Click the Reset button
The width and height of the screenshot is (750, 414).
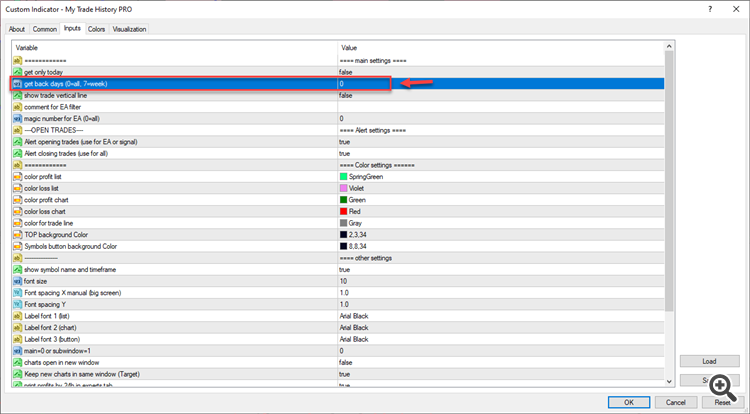point(722,402)
